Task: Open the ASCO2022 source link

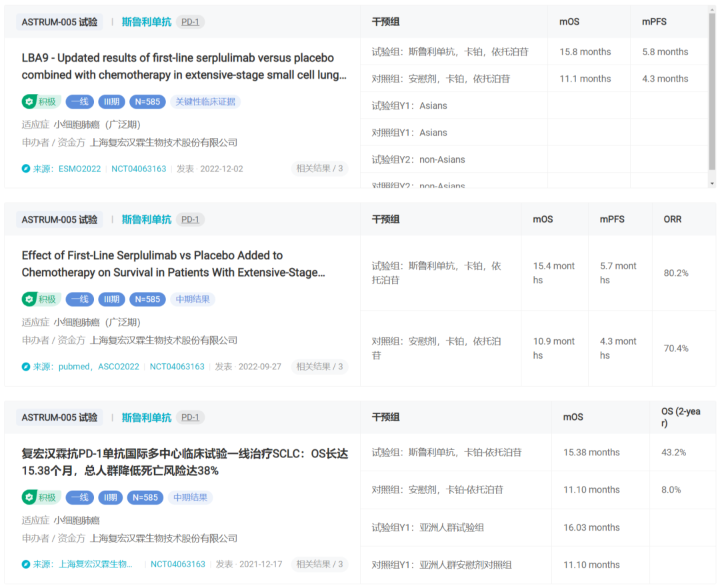Action: (x=119, y=367)
